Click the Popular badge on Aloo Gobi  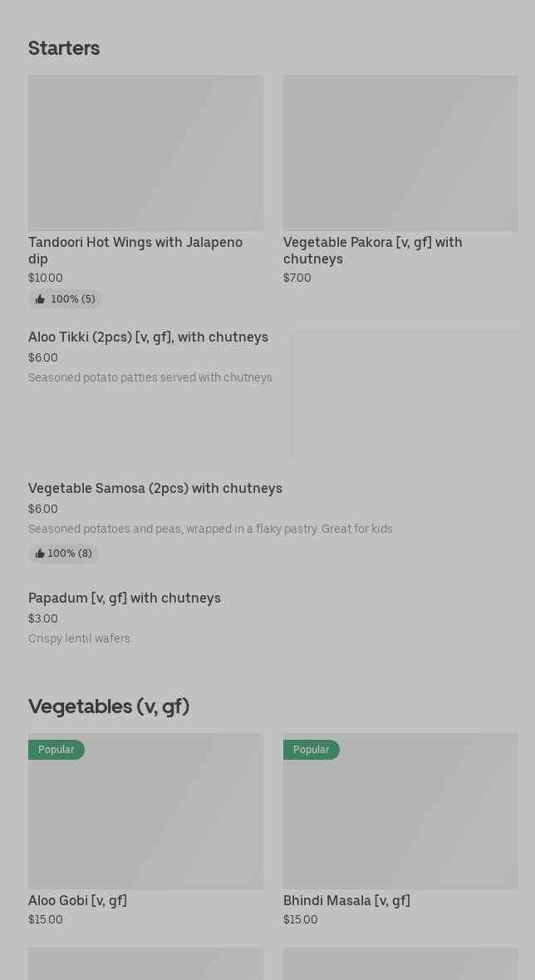click(56, 750)
